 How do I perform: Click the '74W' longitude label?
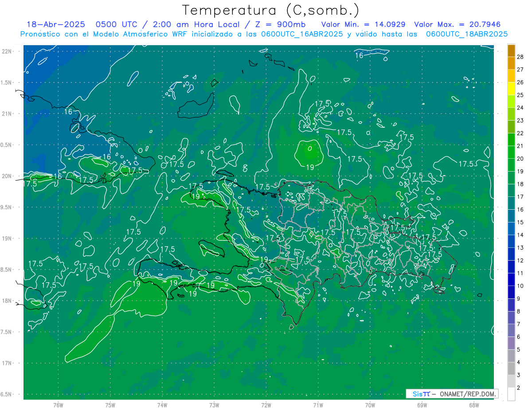[162, 405]
